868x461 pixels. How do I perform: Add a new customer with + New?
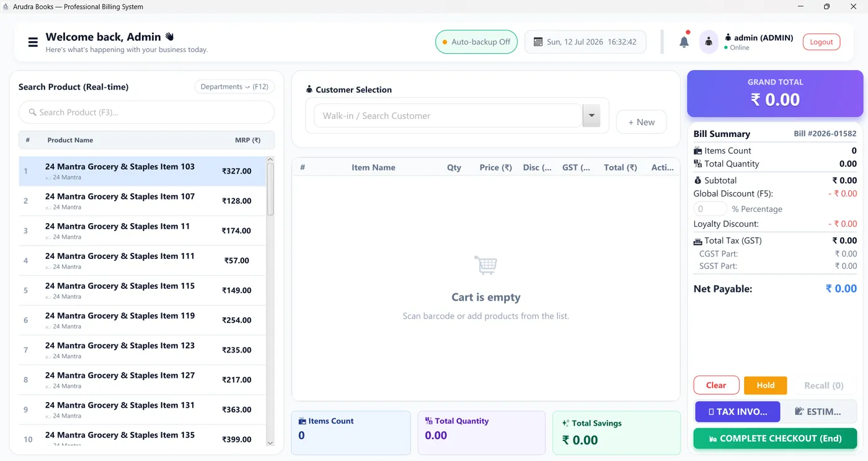(641, 122)
